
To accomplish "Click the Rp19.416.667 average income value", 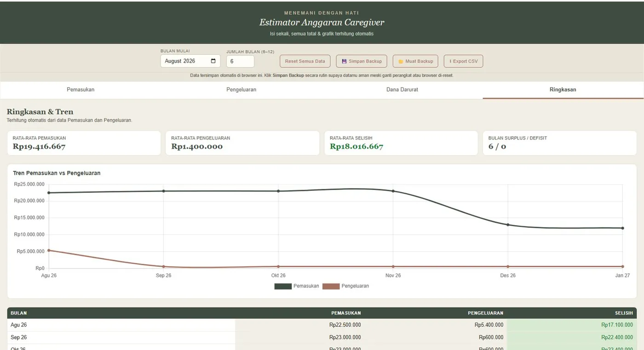I will pos(39,147).
